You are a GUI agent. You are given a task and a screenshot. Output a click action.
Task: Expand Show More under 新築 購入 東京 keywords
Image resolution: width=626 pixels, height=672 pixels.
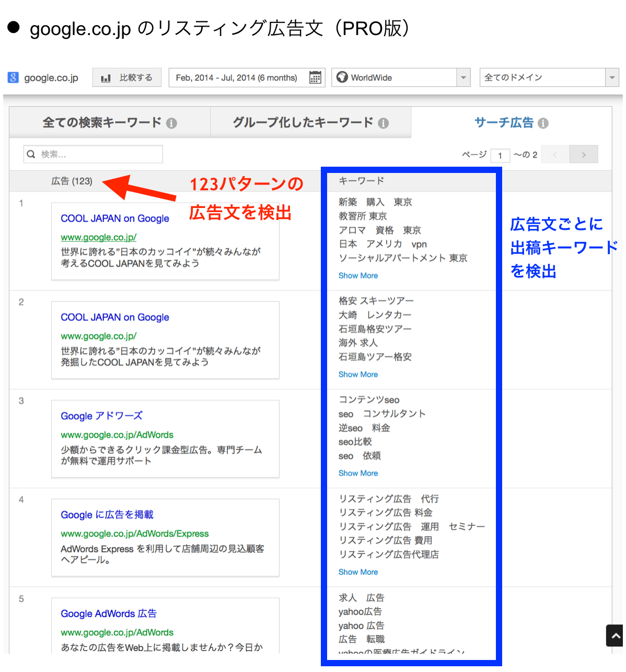[358, 275]
